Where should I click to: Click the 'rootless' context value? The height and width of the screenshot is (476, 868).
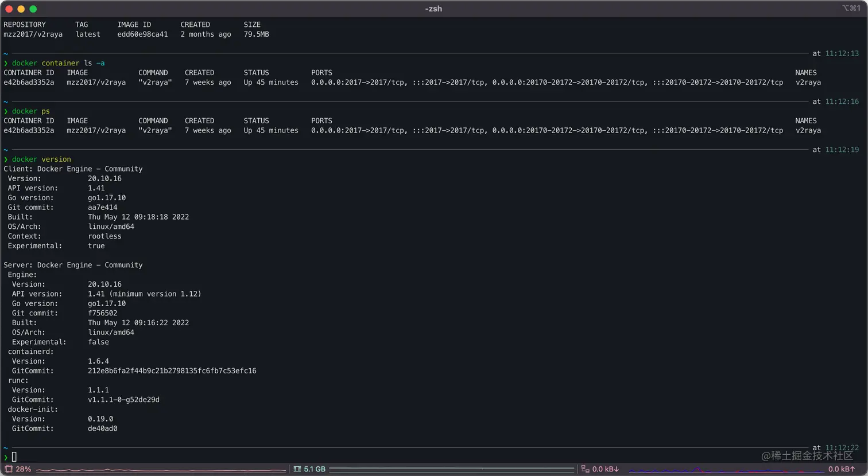point(104,236)
